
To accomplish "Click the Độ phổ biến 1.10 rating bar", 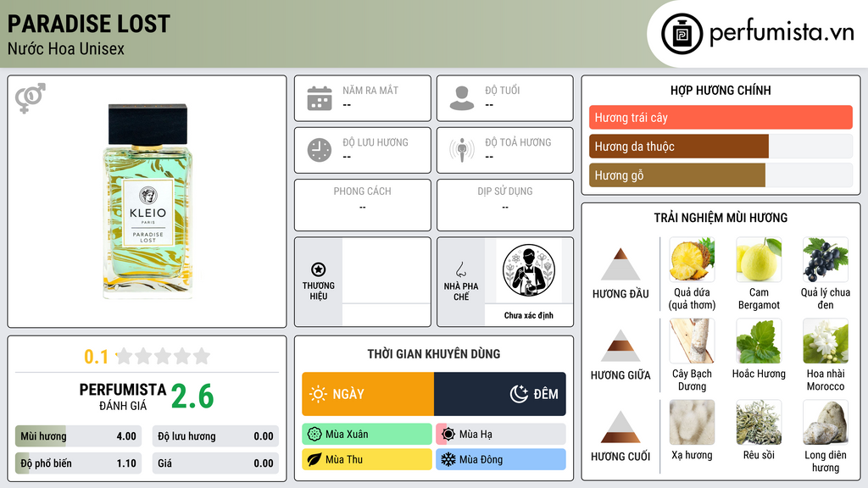I will tap(78, 463).
